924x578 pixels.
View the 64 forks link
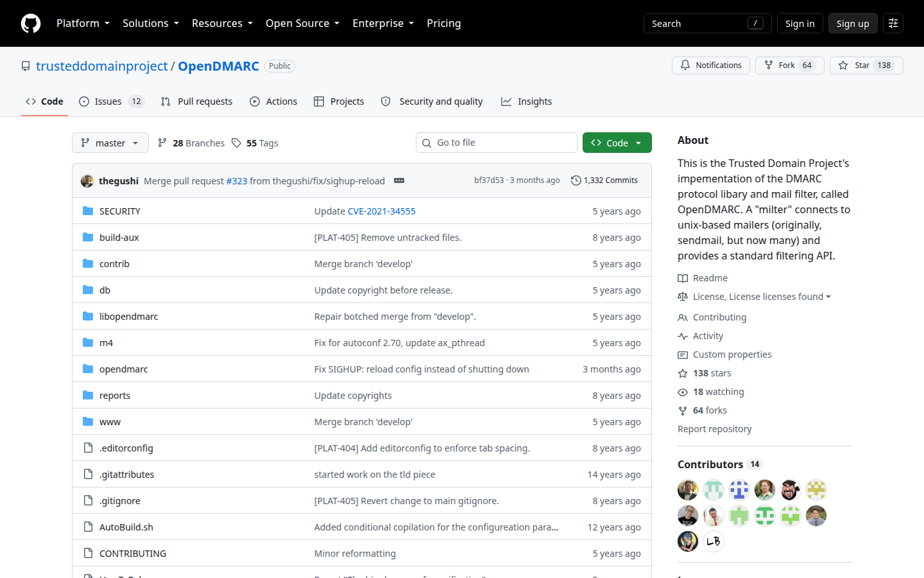click(x=703, y=410)
